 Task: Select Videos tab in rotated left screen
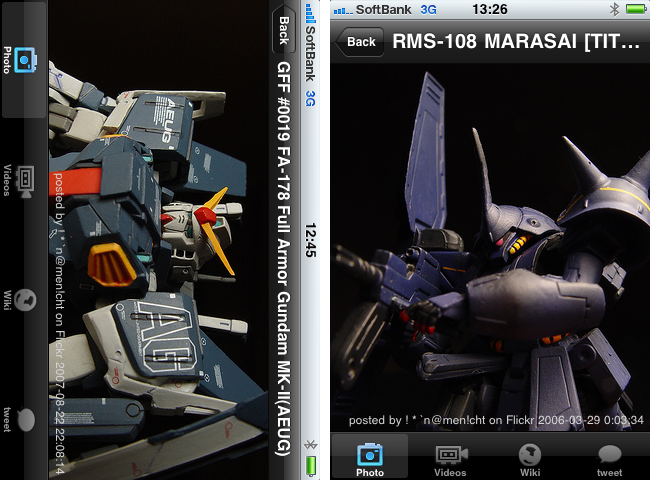[x=20, y=181]
